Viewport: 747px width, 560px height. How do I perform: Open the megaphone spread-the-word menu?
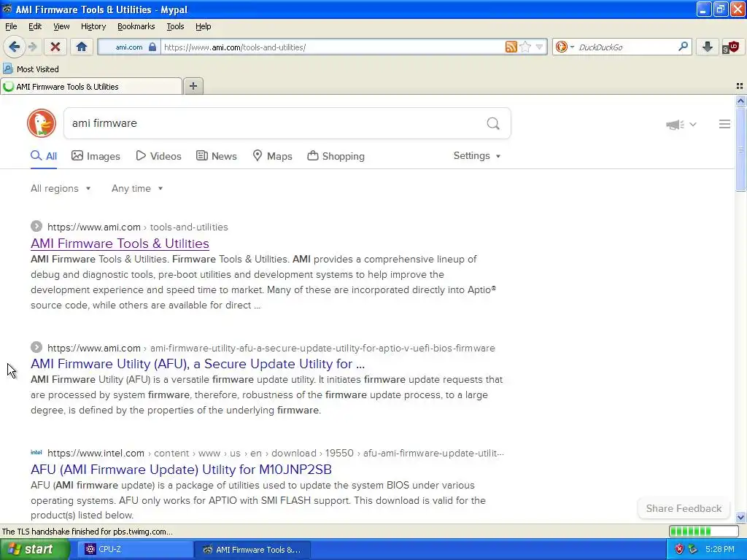pyautogui.click(x=681, y=124)
